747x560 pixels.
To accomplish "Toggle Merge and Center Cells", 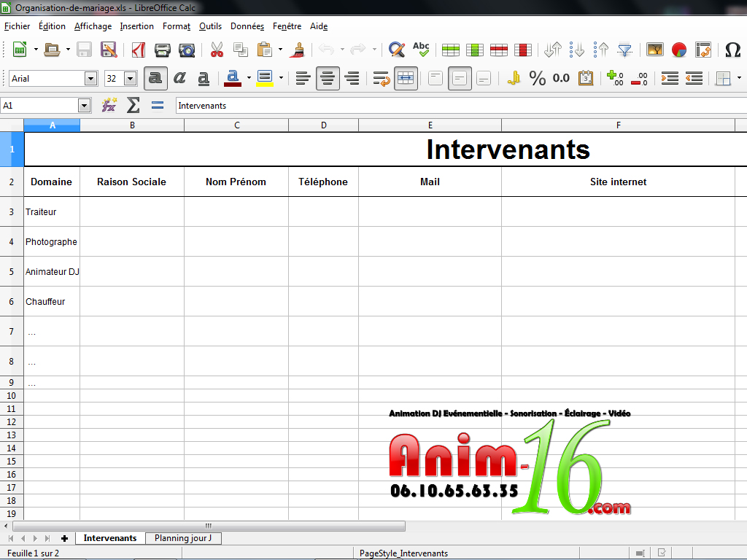I will (406, 78).
